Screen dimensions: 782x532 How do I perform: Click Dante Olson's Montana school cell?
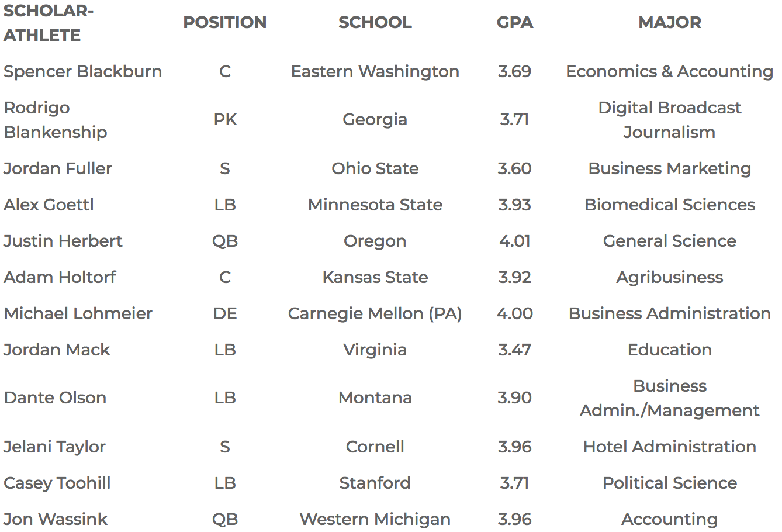click(x=375, y=398)
